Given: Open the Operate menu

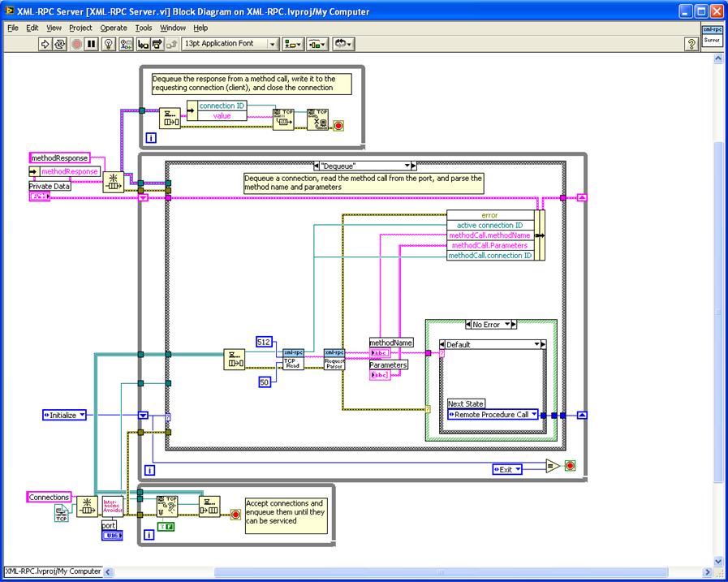Looking at the screenshot, I should pyautogui.click(x=114, y=28).
